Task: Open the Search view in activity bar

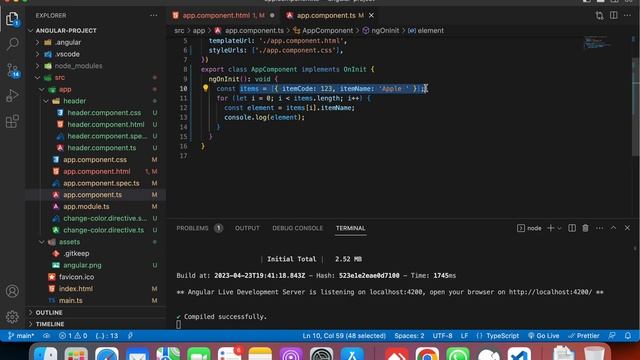Action: [12, 44]
